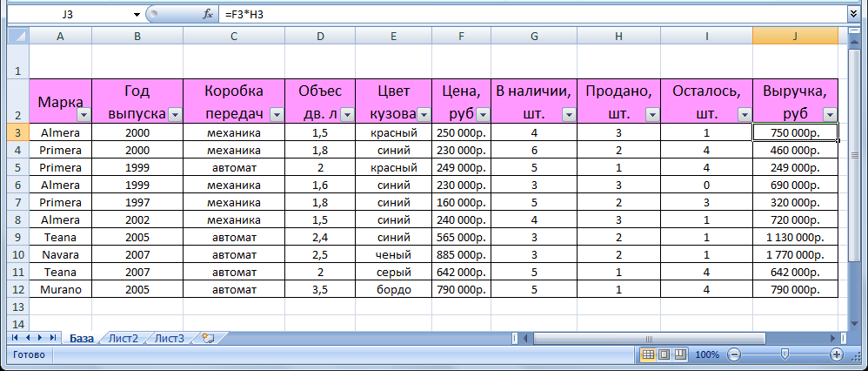The image size is (868, 371).
Task: Click the zoom in plus button
Action: coord(836,354)
